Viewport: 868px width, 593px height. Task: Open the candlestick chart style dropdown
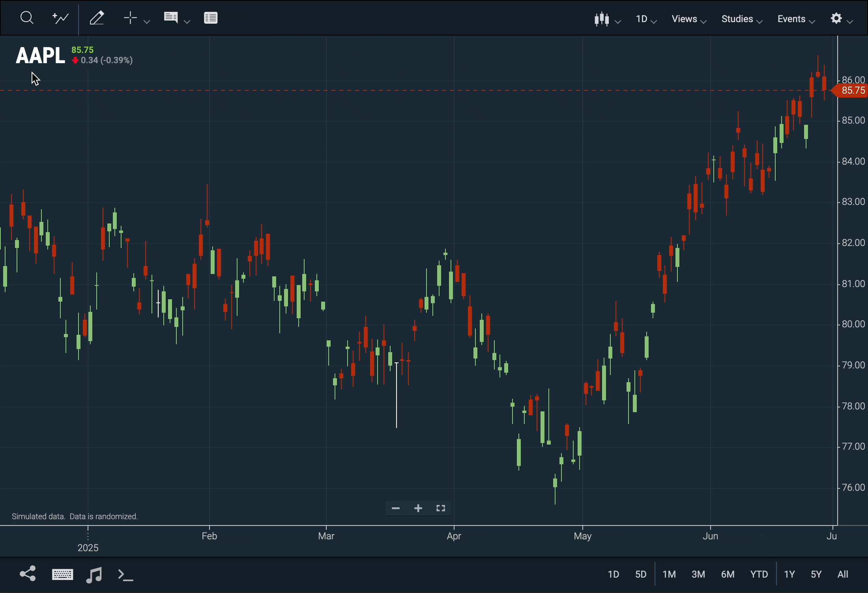pos(607,19)
